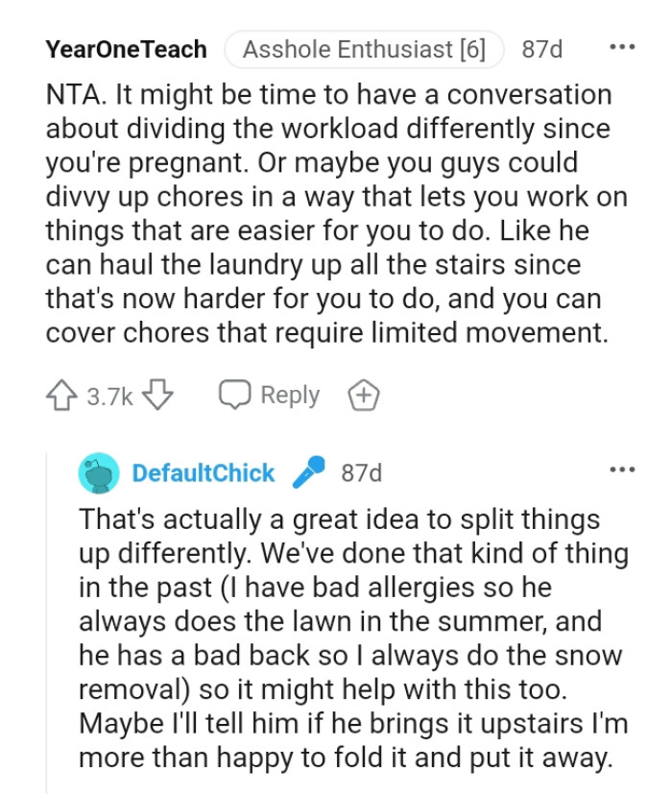Toggle the award highlight on the comment
Screen dimensions: 672x794
pyautogui.click(x=363, y=394)
